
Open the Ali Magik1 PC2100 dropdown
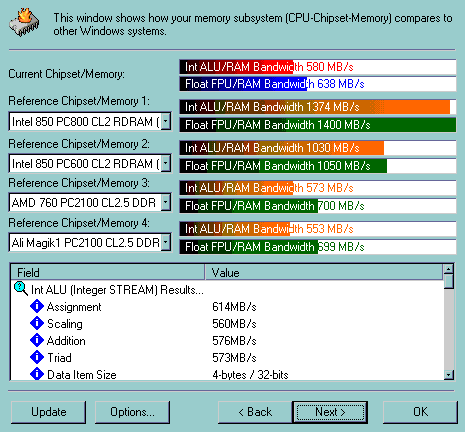click(166, 242)
